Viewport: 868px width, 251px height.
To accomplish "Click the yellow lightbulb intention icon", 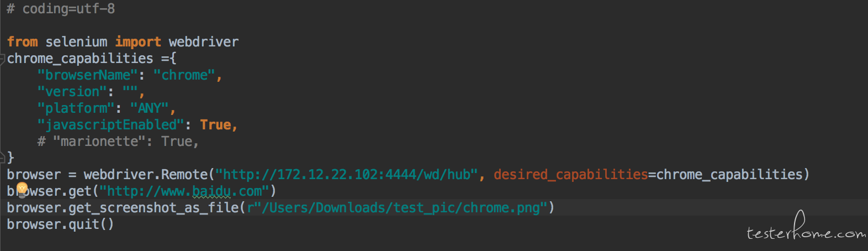I will (x=22, y=190).
